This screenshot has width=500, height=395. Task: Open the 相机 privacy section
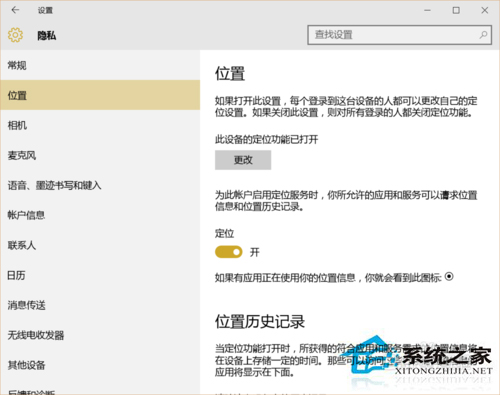[x=100, y=125]
